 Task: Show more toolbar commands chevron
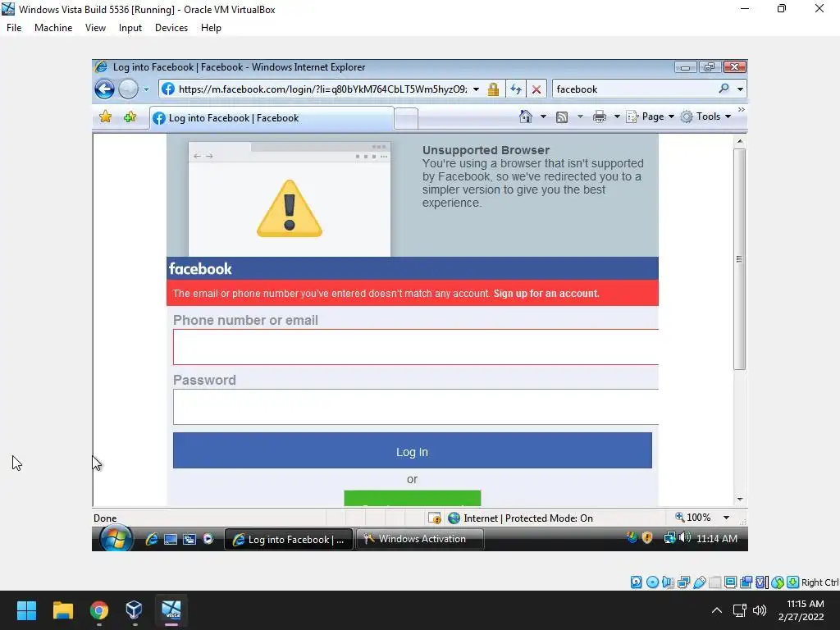pyautogui.click(x=742, y=110)
